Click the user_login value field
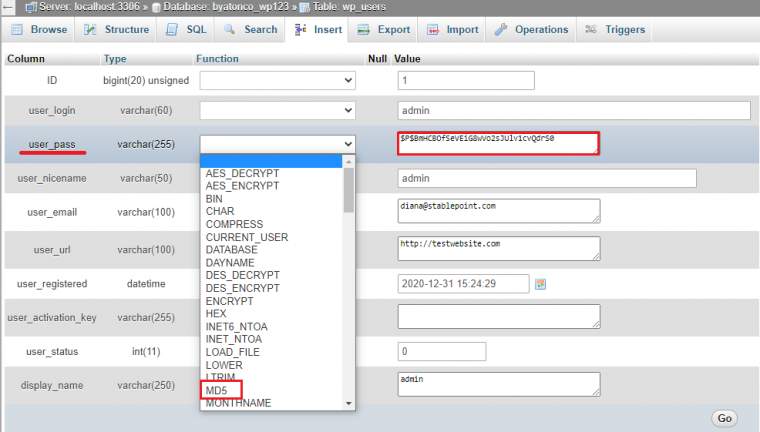This screenshot has height=432, width=760. 574,111
